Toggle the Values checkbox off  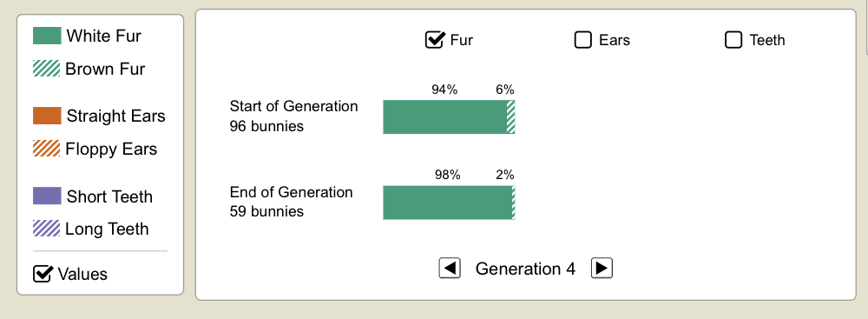coord(43,274)
